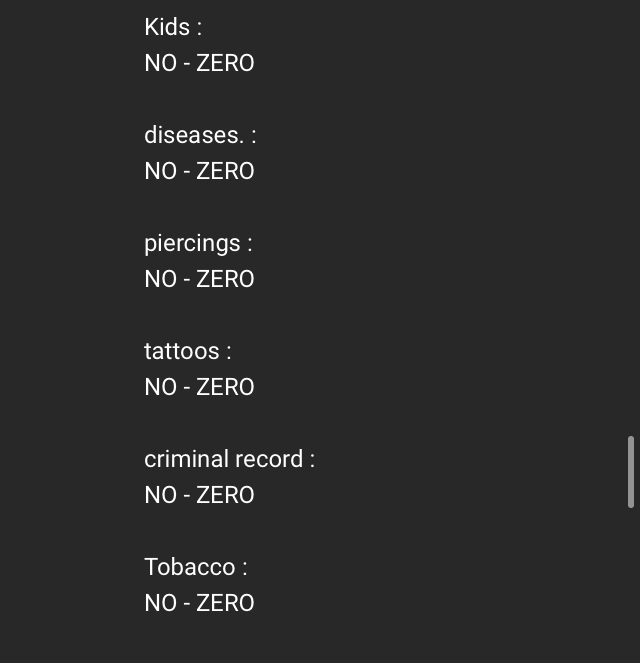Click the "NO - ZERO" answer under Tobacco
The image size is (640, 663).
[x=199, y=603]
